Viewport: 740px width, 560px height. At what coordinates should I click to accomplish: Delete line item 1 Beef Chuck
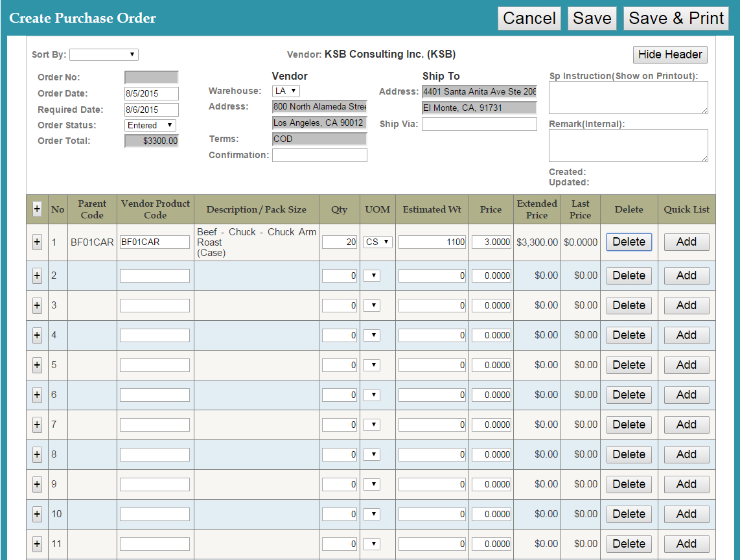click(629, 242)
